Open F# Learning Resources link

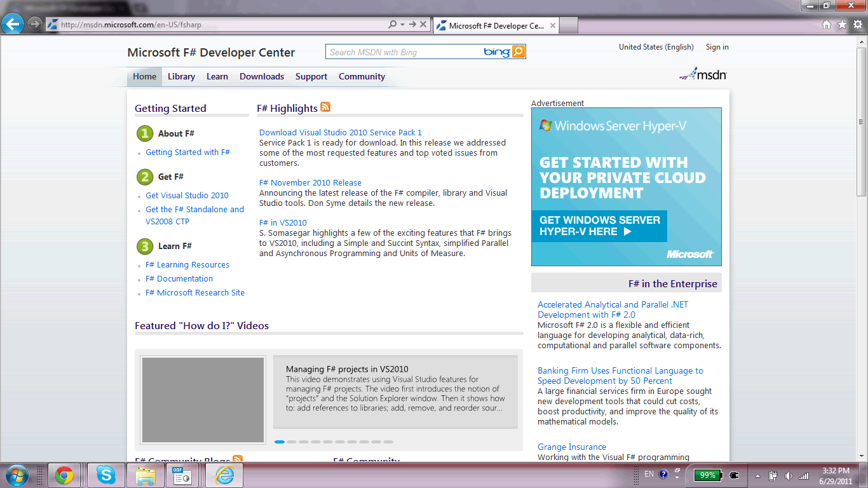[x=187, y=265]
